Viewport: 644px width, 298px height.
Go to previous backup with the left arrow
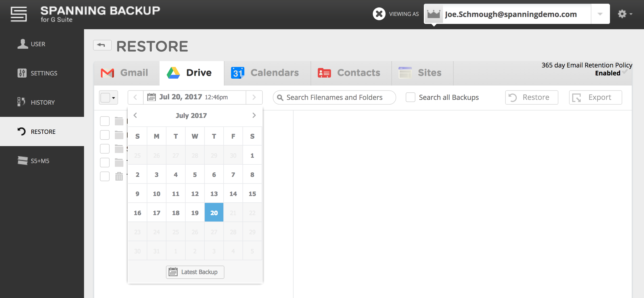point(135,97)
